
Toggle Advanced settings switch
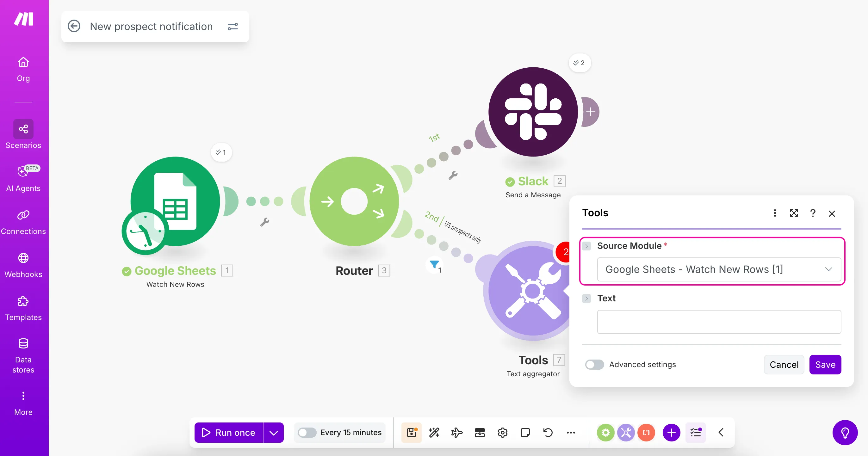(x=594, y=364)
